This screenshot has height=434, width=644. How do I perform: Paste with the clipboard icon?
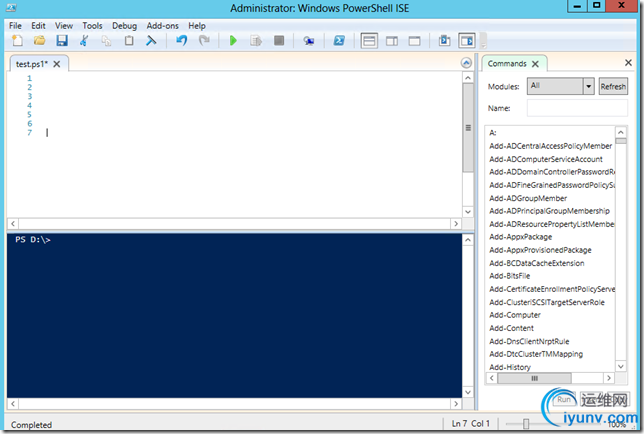tap(129, 41)
